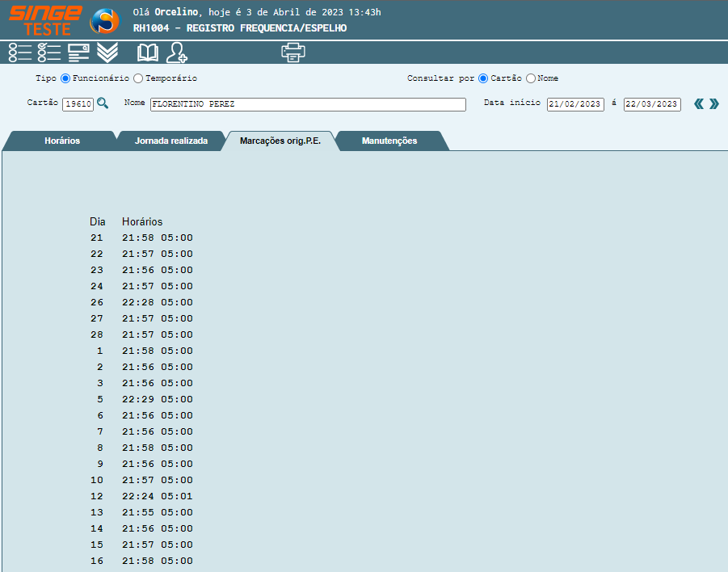Screen dimensions: 728x572
Task: Click the SINGE TESTE logo
Action: (x=45, y=20)
